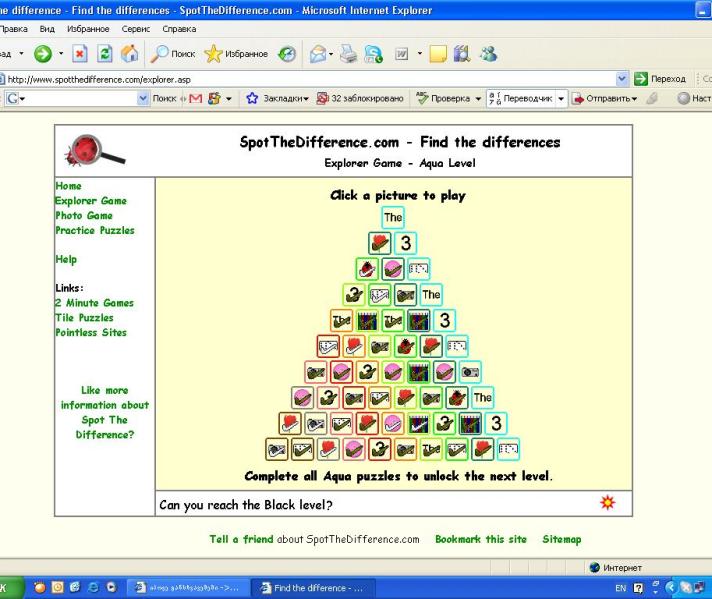Click the 32 заблокировано popup blocker button

(x=360, y=98)
